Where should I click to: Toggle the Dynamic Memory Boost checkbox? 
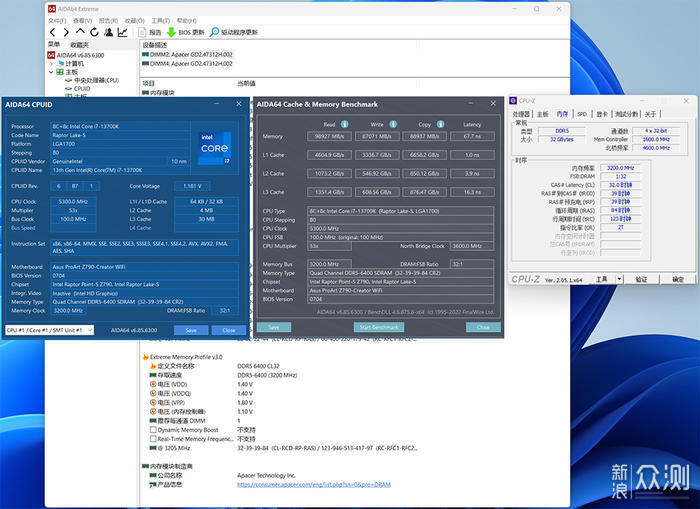pyautogui.click(x=153, y=430)
